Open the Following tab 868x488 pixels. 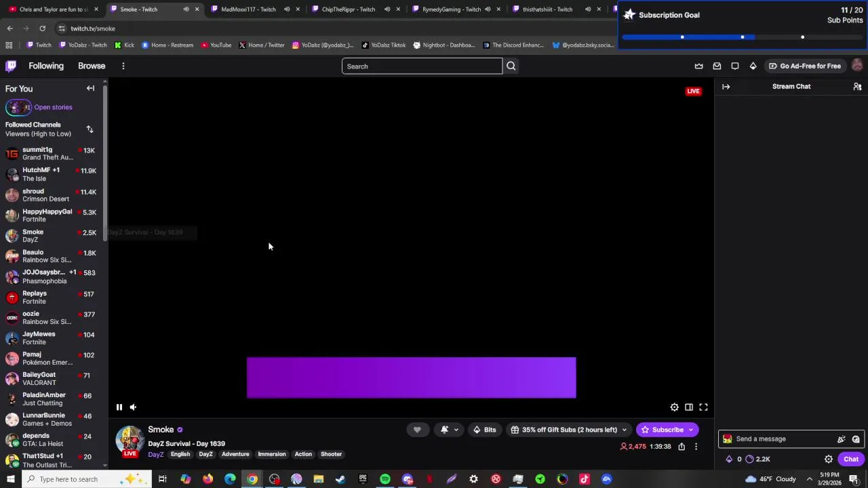tap(46, 66)
